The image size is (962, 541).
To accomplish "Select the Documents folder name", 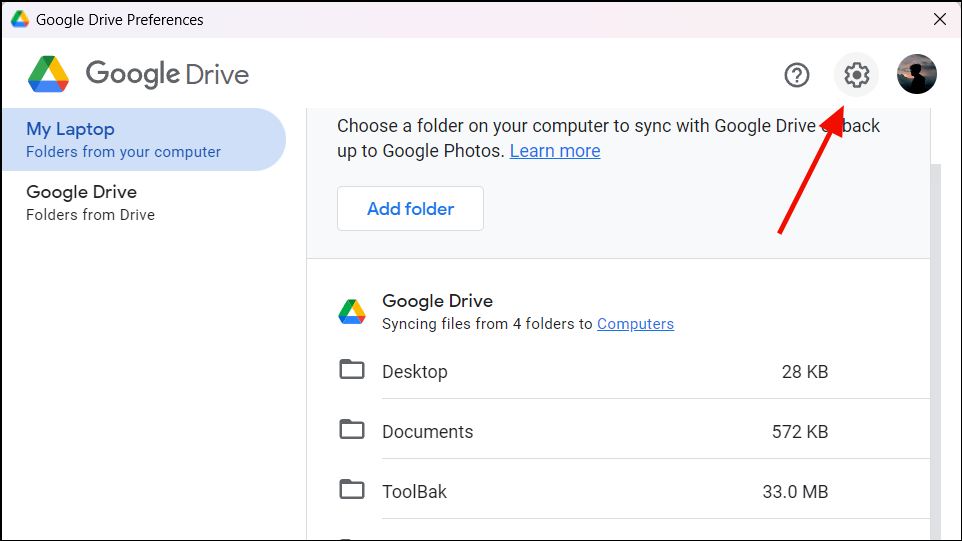I will click(x=428, y=432).
